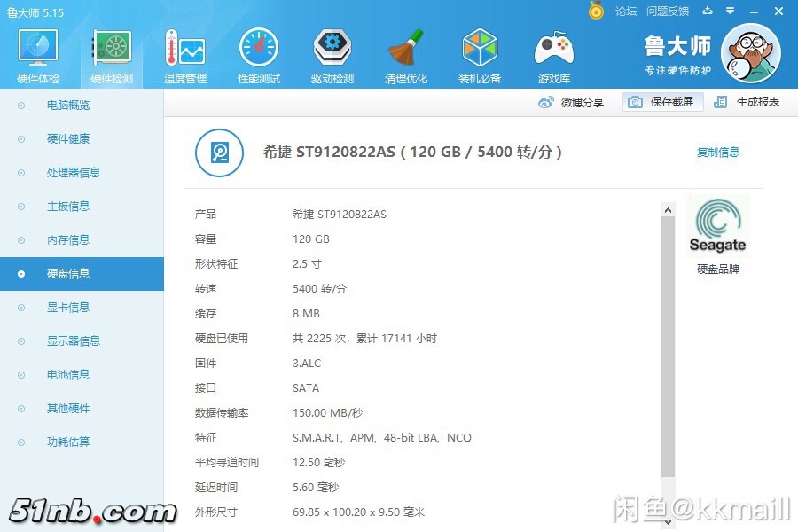
Task: Open the title bar dropdown menu arrow
Action: 731,11
